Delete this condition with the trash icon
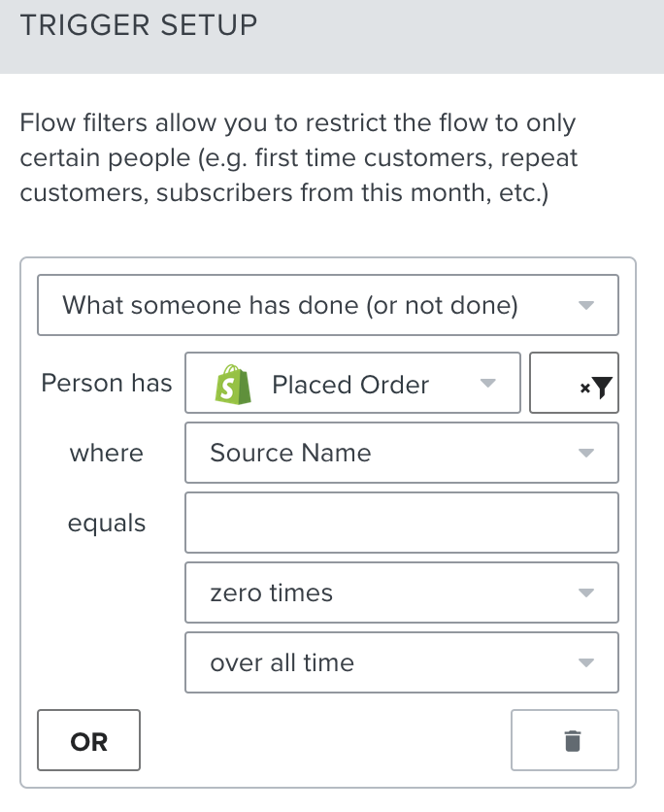Image resolution: width=664 pixels, height=812 pixels. [572, 742]
